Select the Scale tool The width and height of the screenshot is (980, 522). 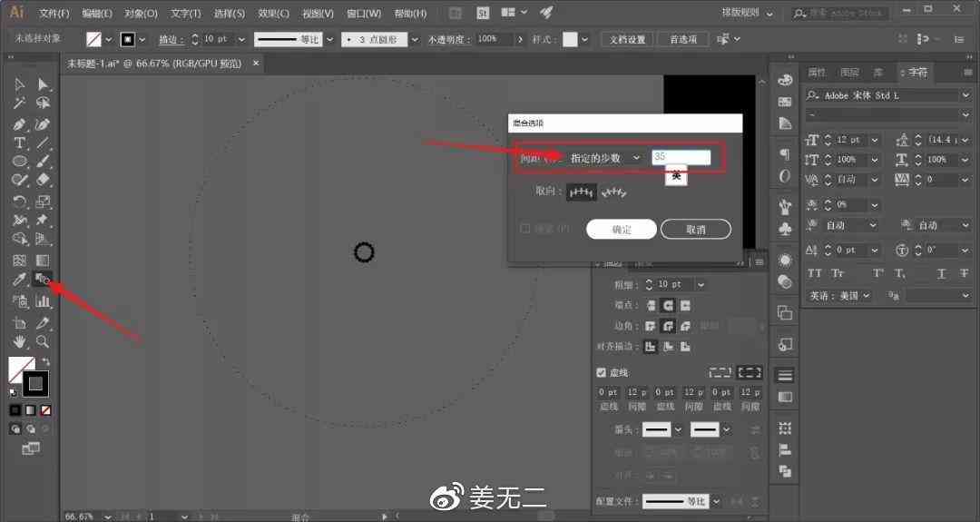pyautogui.click(x=43, y=202)
